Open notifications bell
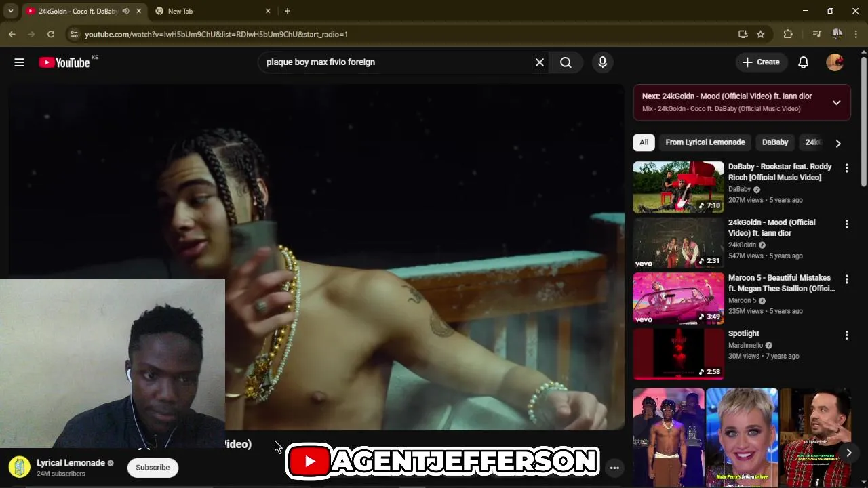Viewport: 868px width, 488px height. pyautogui.click(x=803, y=62)
